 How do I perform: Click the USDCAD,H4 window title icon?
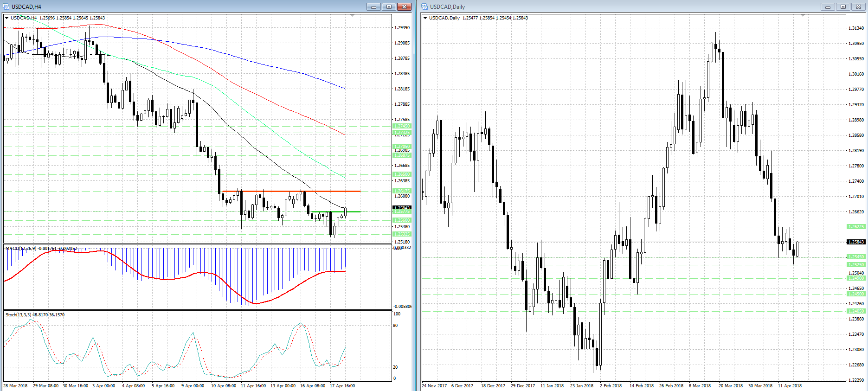click(x=6, y=6)
